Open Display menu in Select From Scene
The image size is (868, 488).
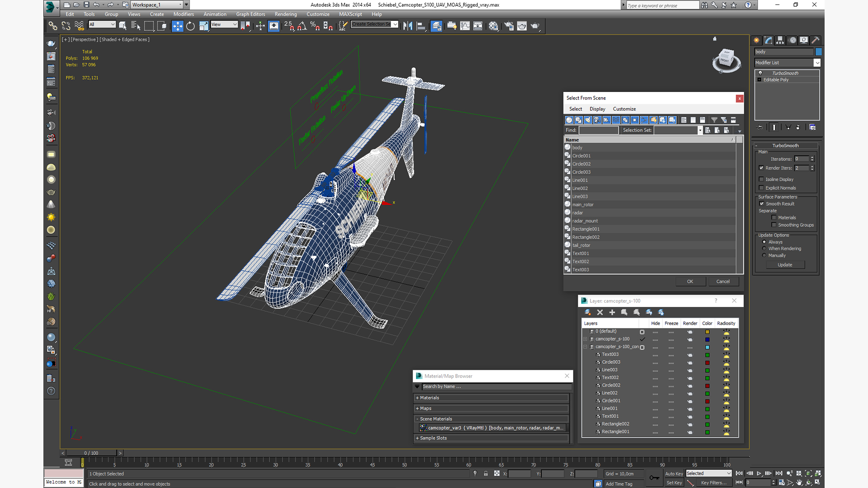[x=597, y=109]
